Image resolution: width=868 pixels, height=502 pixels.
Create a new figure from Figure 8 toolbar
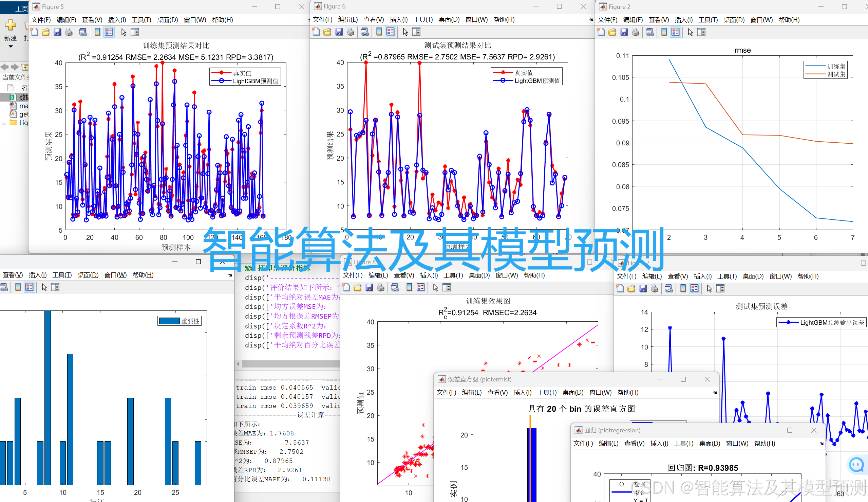(x=346, y=287)
